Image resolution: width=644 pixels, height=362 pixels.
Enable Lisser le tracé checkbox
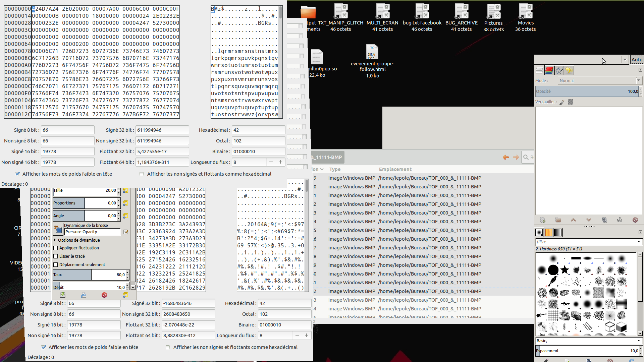click(56, 256)
